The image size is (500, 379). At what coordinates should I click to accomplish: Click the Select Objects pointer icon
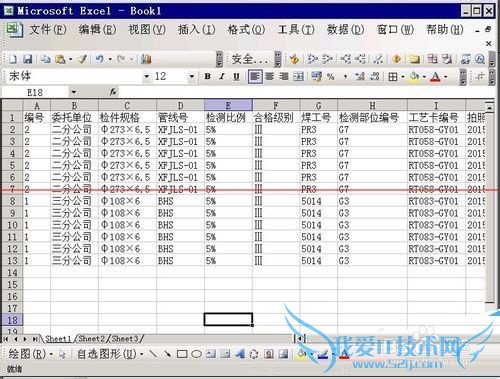[x=62, y=354]
